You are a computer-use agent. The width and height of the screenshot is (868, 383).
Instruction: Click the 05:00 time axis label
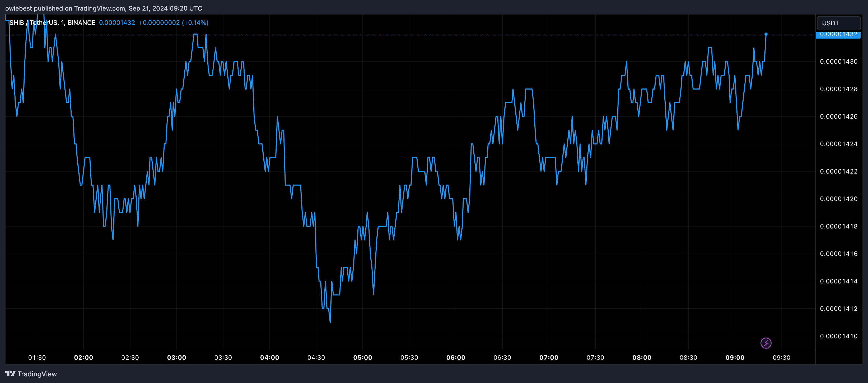click(x=363, y=357)
